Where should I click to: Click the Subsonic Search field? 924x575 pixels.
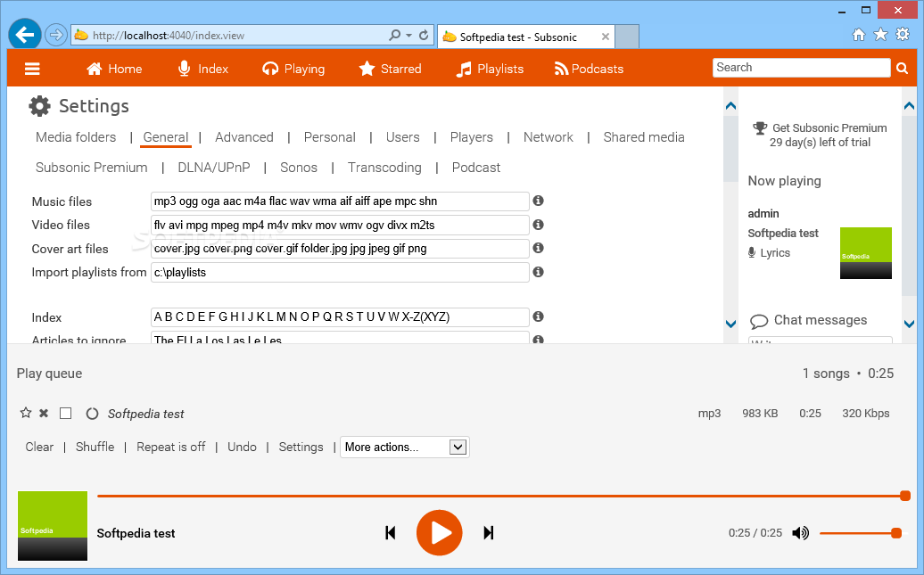click(801, 68)
